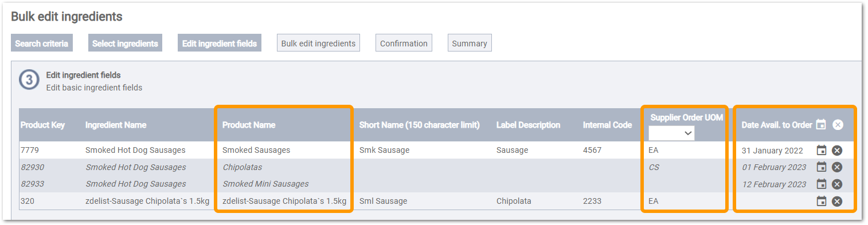Image resolution: width=868 pixels, height=225 pixels.
Task: Clear the 01 February 2023 date
Action: [x=837, y=167]
